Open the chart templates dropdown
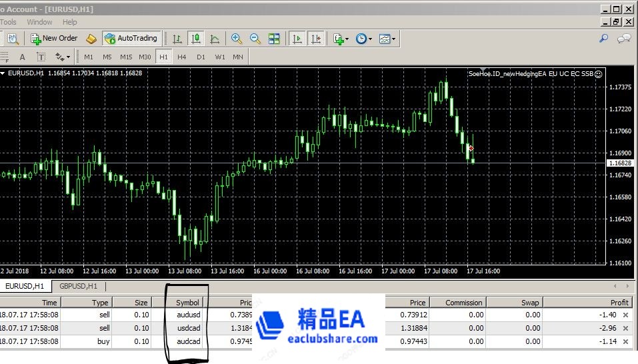The width and height of the screenshot is (638, 364). [387, 39]
